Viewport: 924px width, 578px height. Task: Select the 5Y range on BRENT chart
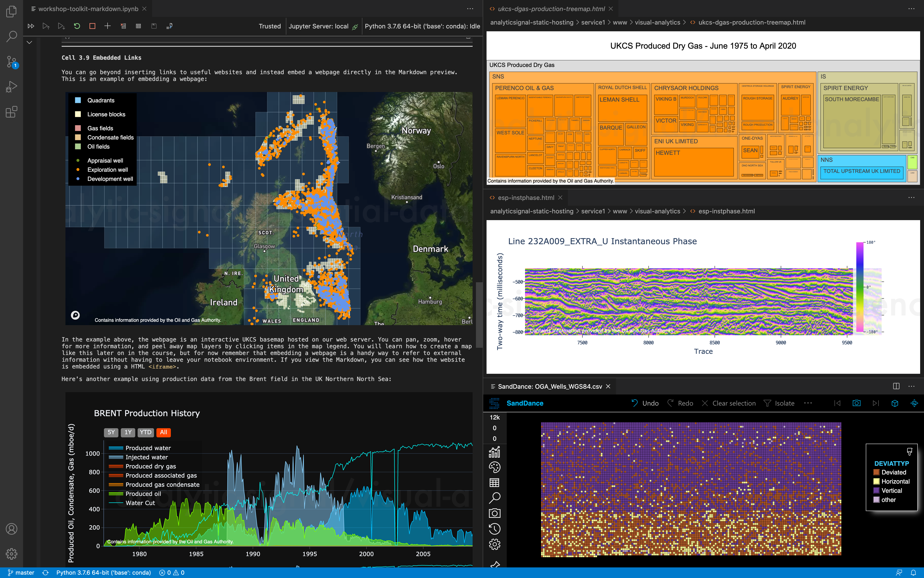111,432
